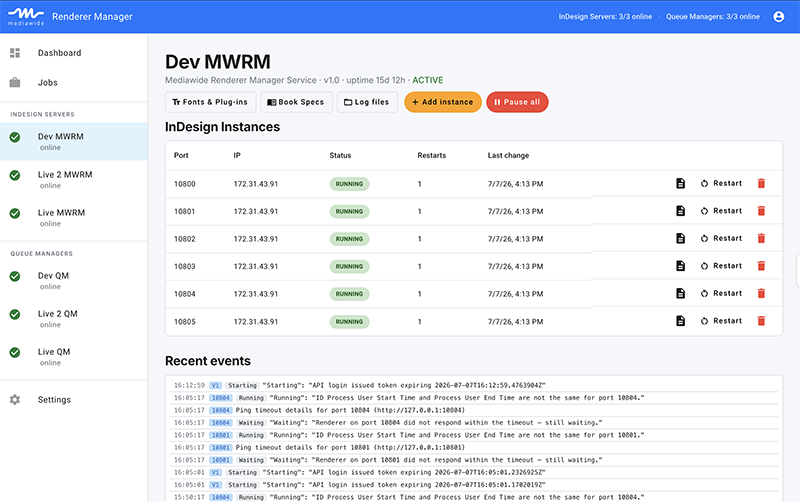The width and height of the screenshot is (800, 502).
Task: Delete instance on port 10802
Action: tap(761, 238)
